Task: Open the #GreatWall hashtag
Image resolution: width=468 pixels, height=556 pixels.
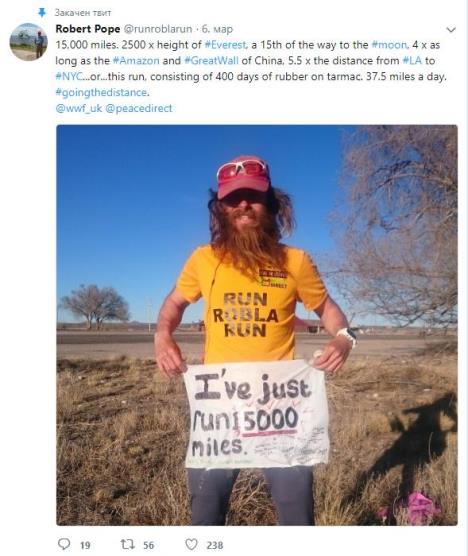Action: [x=211, y=61]
